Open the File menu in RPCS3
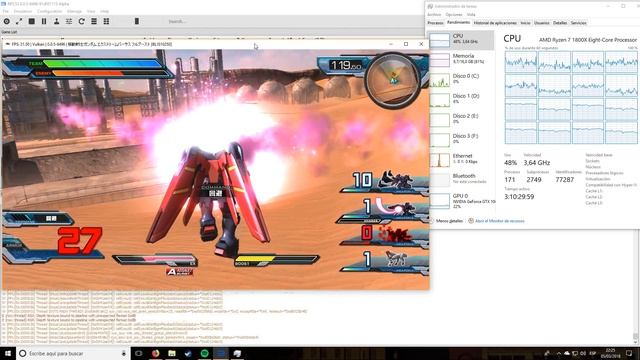640x360 pixels. pyautogui.click(x=5, y=11)
